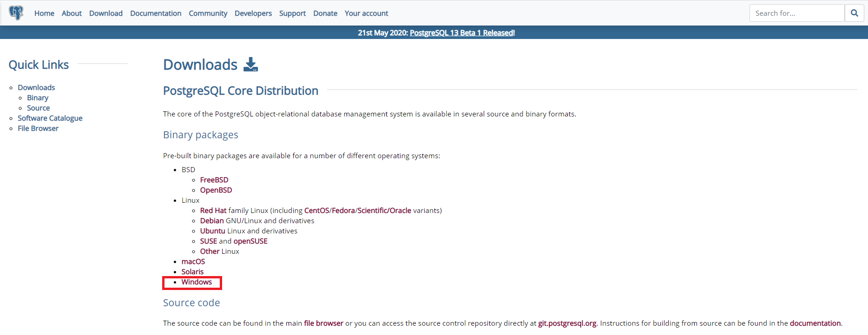The height and width of the screenshot is (335, 868).
Task: Go to the Donate page
Action: point(325,13)
